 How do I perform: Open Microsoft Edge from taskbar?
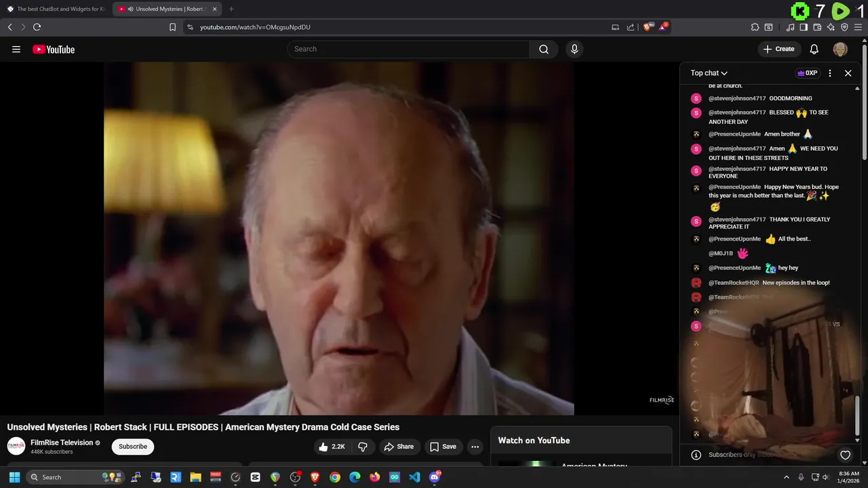point(355,477)
